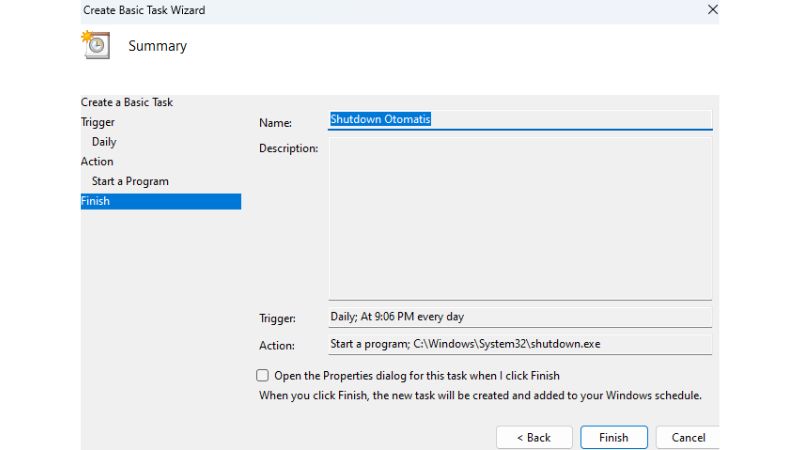Select the Daily sub-step in sidebar

(104, 142)
